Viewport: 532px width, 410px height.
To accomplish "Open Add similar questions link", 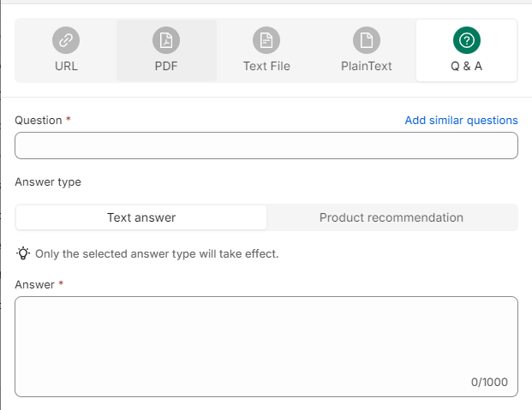I will pos(461,121).
